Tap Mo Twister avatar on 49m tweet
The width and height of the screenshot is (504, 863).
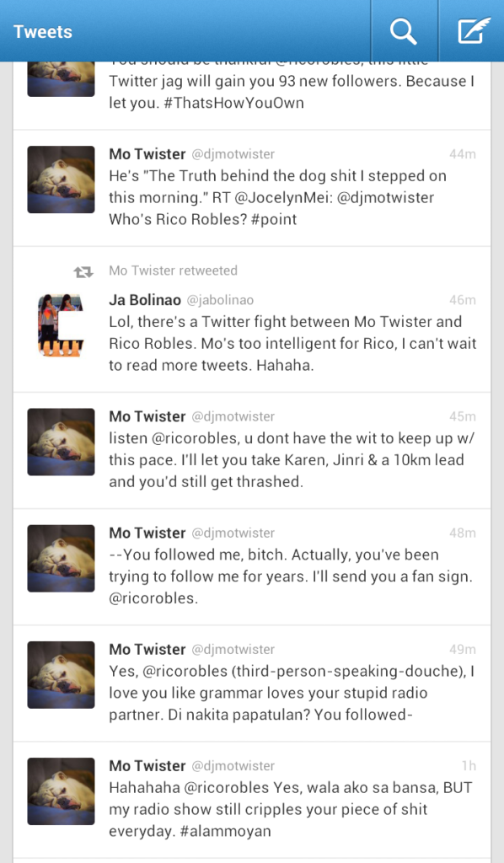[x=61, y=675]
